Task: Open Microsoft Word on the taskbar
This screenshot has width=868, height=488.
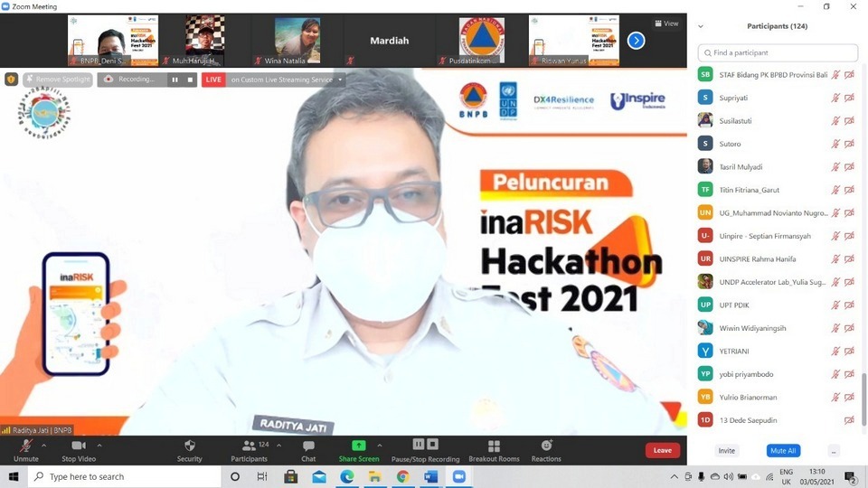Action: 431,476
